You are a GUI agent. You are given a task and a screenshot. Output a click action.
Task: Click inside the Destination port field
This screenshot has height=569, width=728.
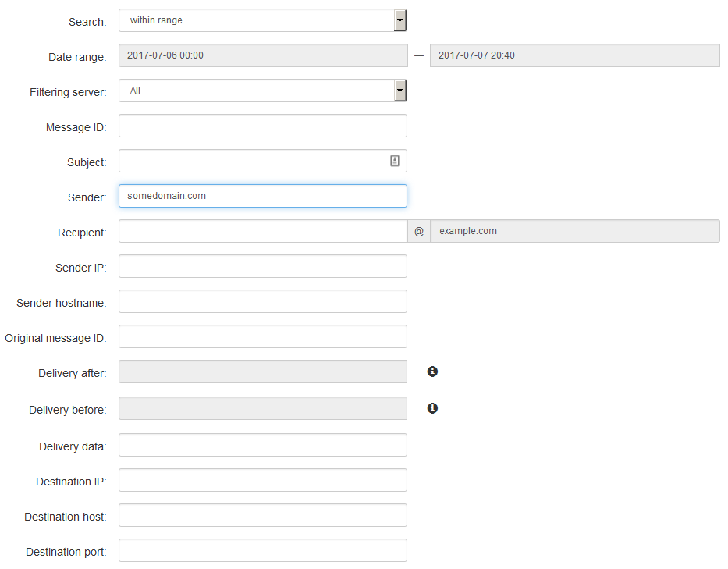click(262, 550)
